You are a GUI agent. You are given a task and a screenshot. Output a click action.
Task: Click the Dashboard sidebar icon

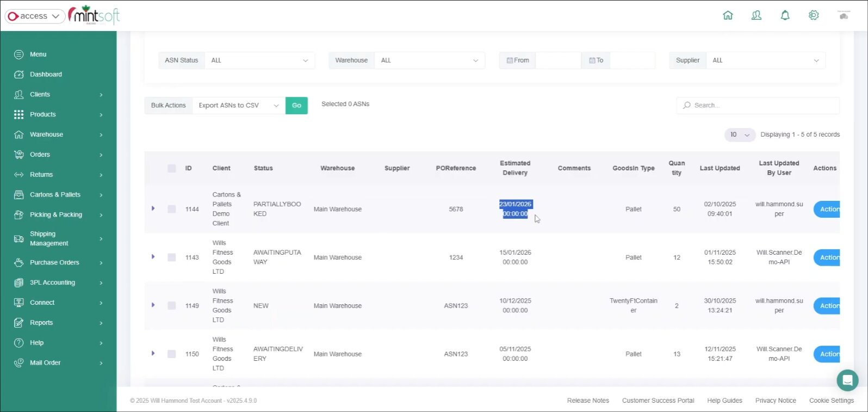(x=19, y=75)
